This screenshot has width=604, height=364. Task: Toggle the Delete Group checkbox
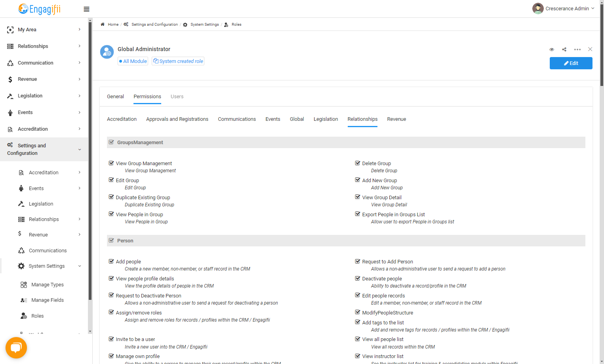[358, 163]
